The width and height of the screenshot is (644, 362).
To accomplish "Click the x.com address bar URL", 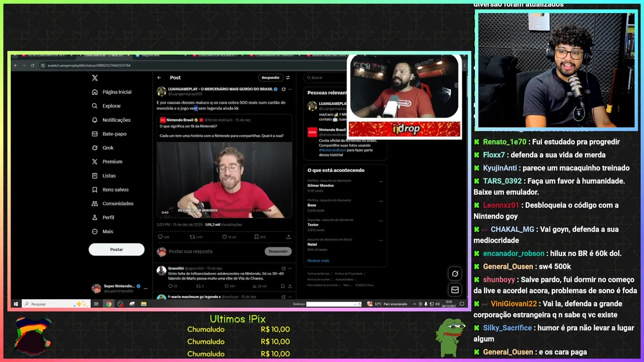I will (x=89, y=65).
